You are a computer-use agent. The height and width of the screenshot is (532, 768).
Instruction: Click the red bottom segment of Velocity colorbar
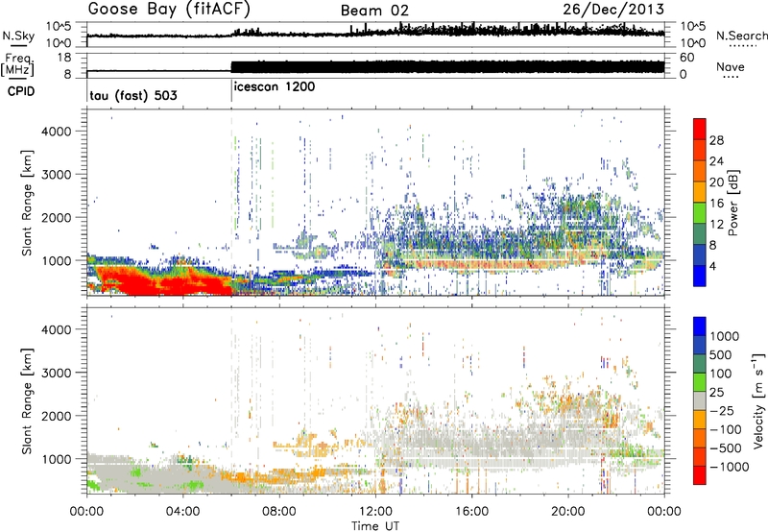[700, 475]
